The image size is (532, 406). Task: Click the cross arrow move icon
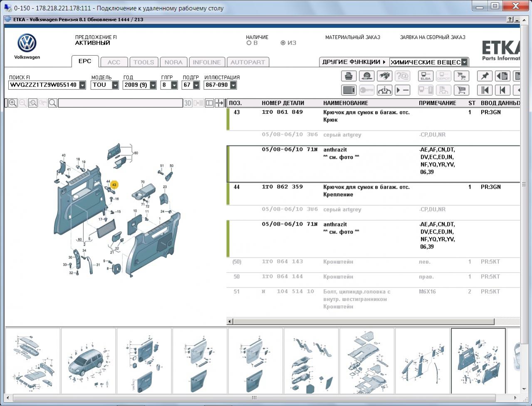pyautogui.click(x=219, y=103)
